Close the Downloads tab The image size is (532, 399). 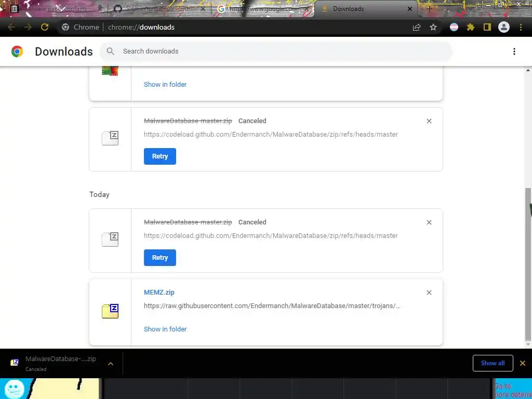410,9
